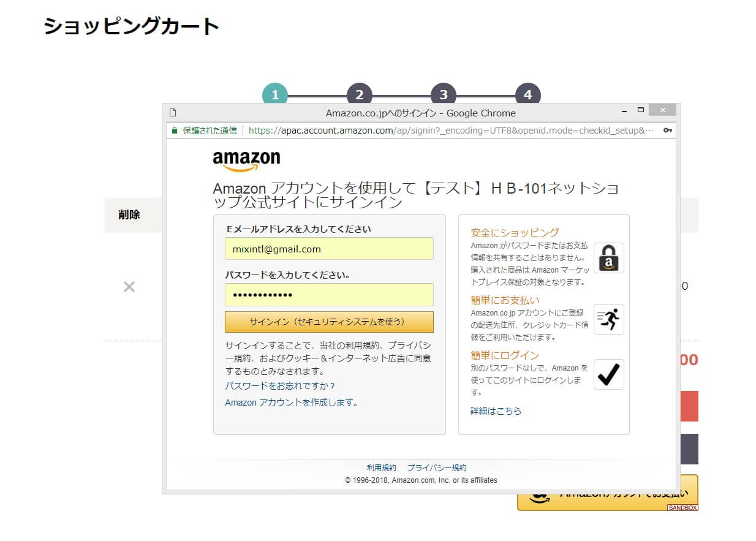This screenshot has height=541, width=756.
Task: Click the ショッピングカート page heading
Action: [x=132, y=26]
